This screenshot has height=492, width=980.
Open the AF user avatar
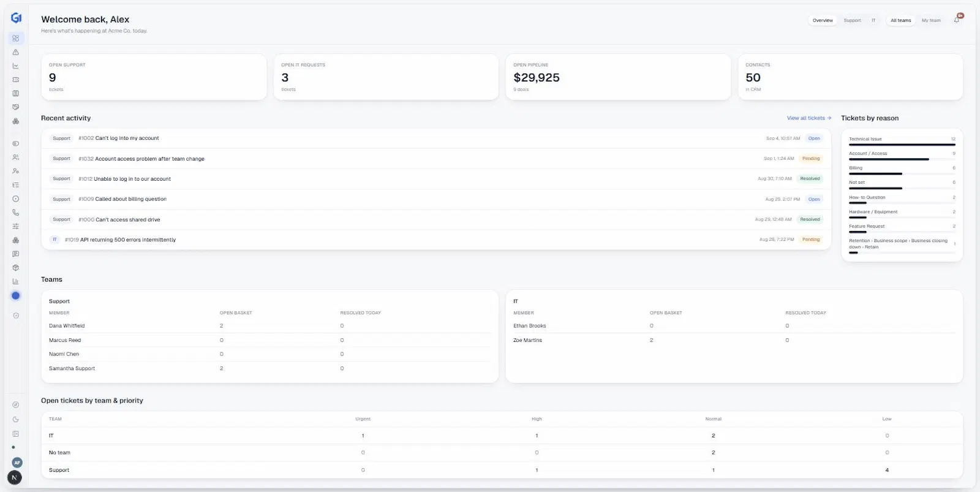click(x=17, y=463)
